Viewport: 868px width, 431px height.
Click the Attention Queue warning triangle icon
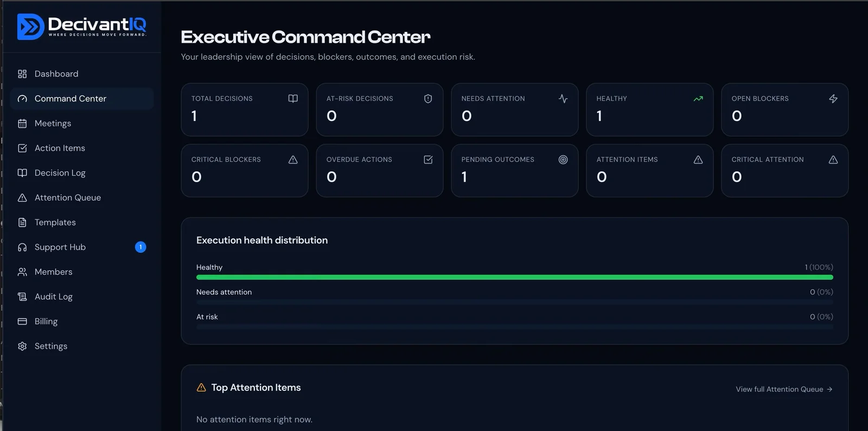point(22,198)
